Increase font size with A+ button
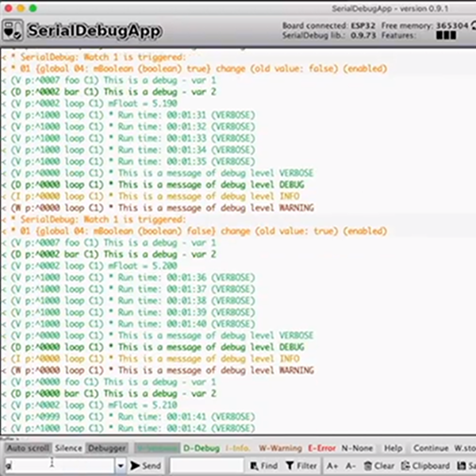476x476 pixels. coord(332,466)
